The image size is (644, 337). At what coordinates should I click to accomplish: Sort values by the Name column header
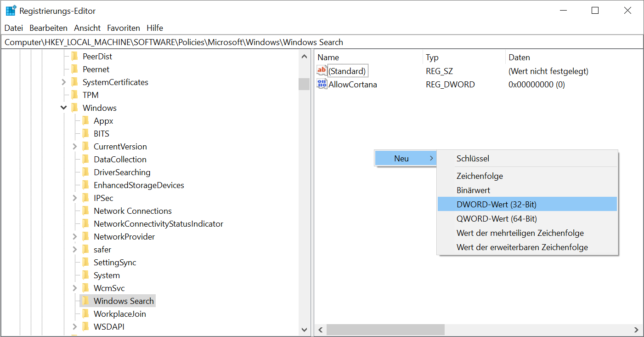click(368, 57)
